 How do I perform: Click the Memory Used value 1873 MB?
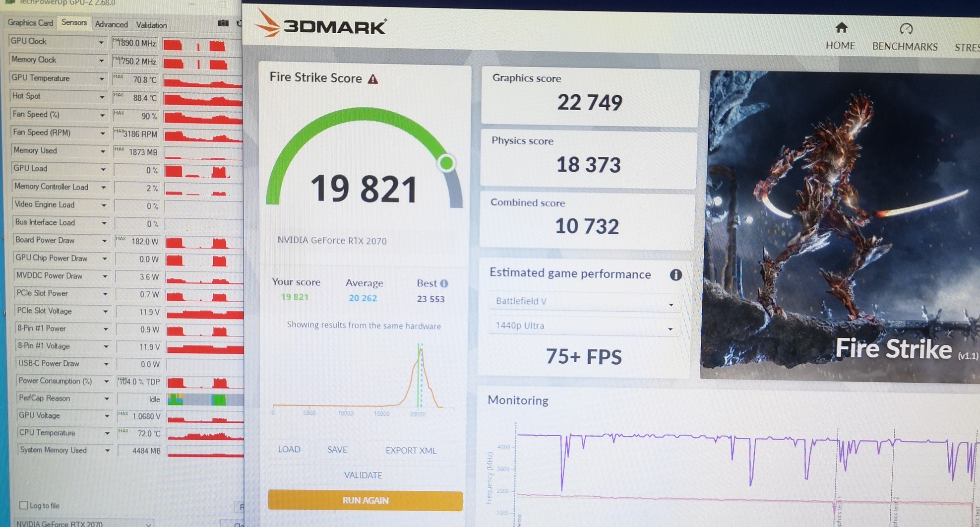[143, 152]
